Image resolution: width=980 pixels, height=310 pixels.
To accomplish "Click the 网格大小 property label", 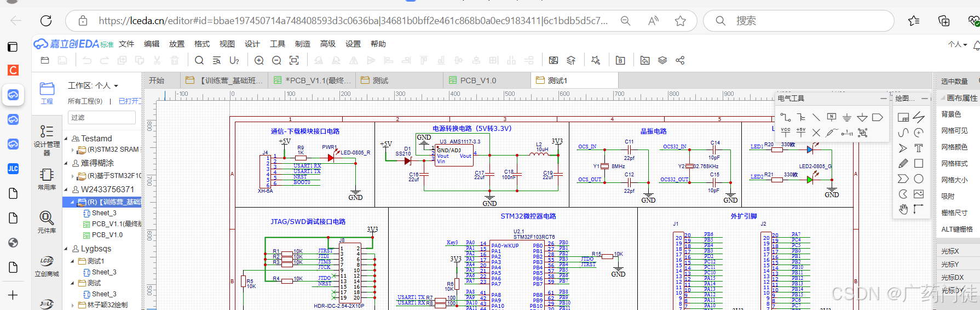I will click(x=955, y=180).
